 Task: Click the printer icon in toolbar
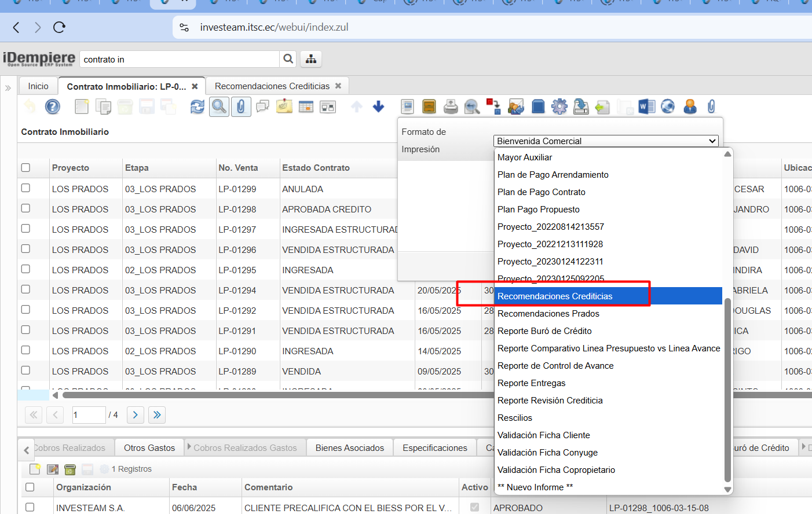coord(451,107)
